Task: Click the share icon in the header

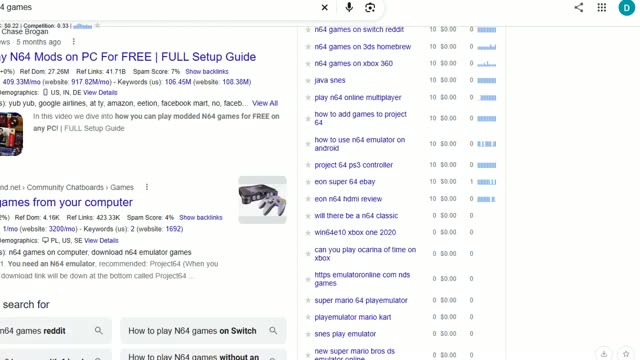Action: 579,7
